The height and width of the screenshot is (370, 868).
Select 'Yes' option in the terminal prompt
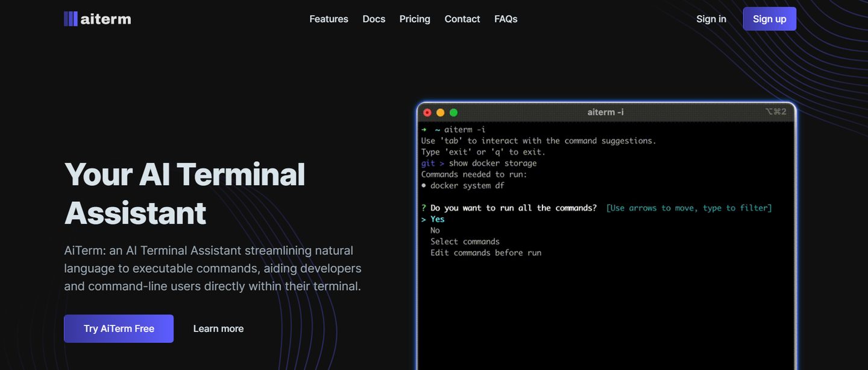pos(438,219)
